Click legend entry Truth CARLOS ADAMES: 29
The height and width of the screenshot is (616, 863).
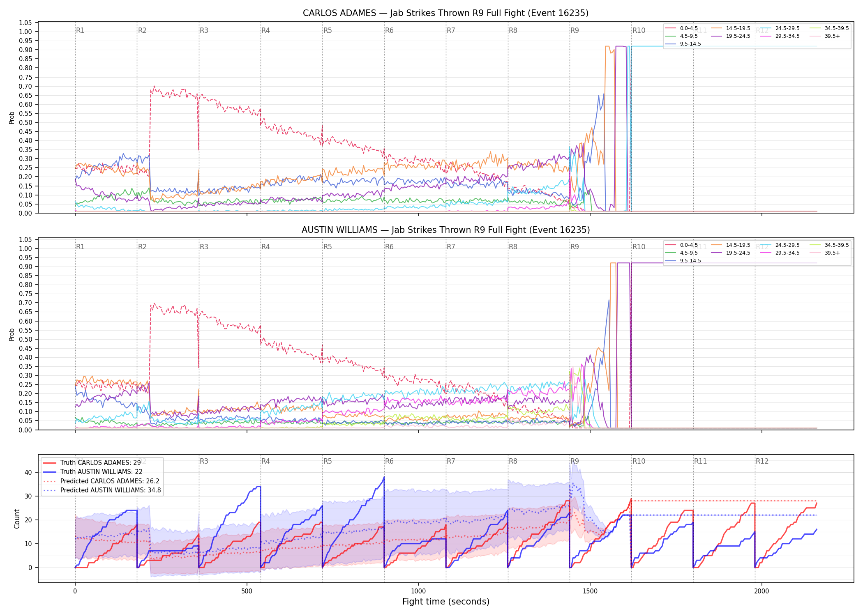pyautogui.click(x=92, y=463)
